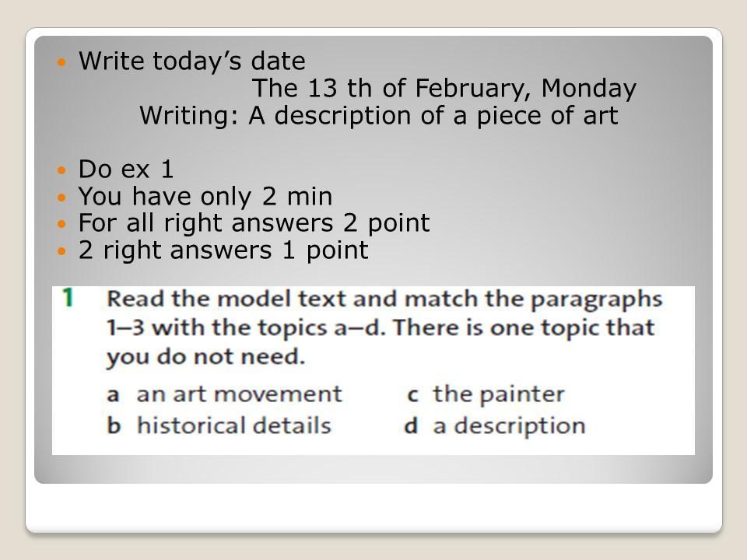Click the "you do not need." instruction line
This screenshot has height=560, width=747.
pos(203,358)
